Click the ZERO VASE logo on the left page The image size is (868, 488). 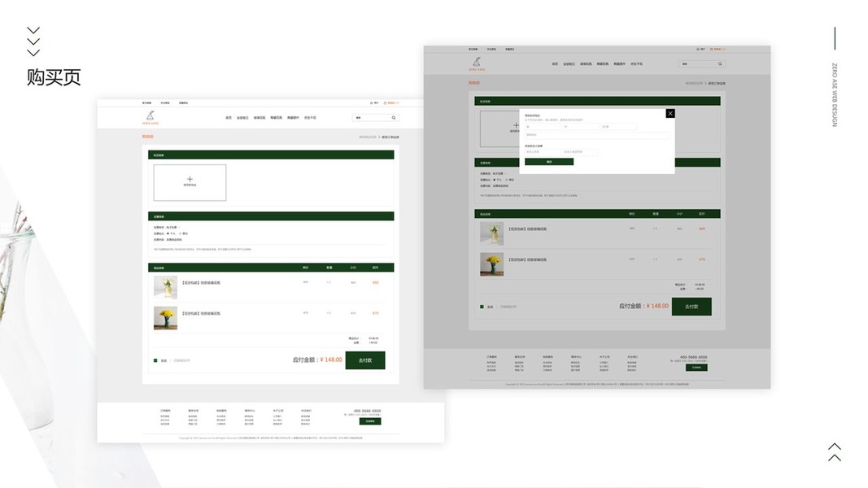(x=150, y=117)
